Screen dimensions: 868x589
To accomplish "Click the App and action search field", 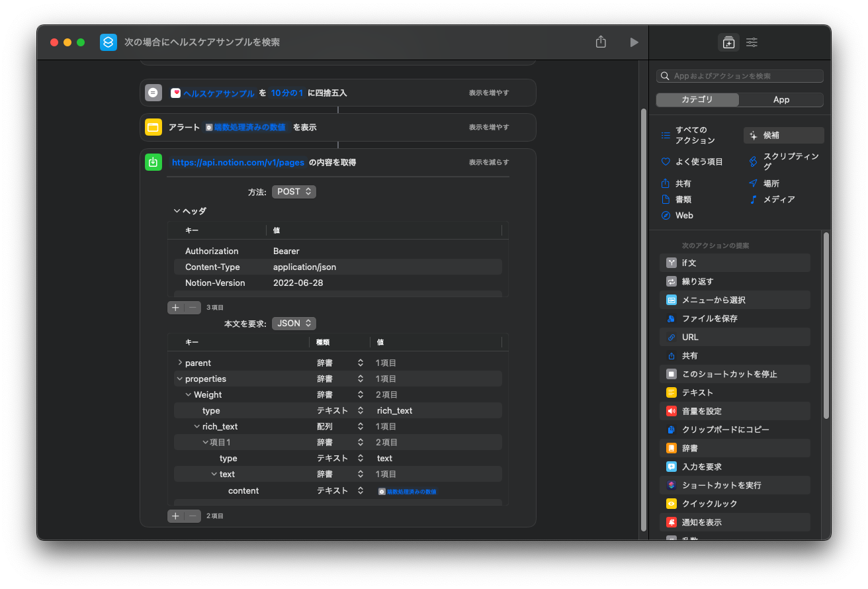I will (740, 76).
